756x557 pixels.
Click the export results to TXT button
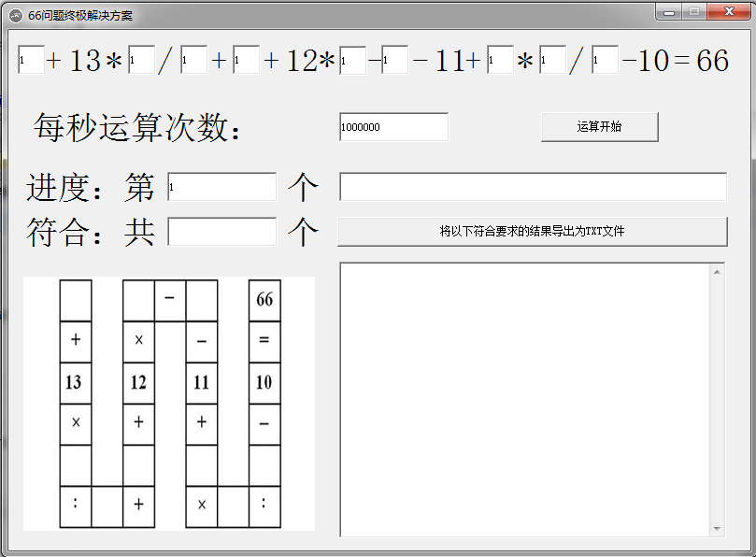(x=534, y=231)
